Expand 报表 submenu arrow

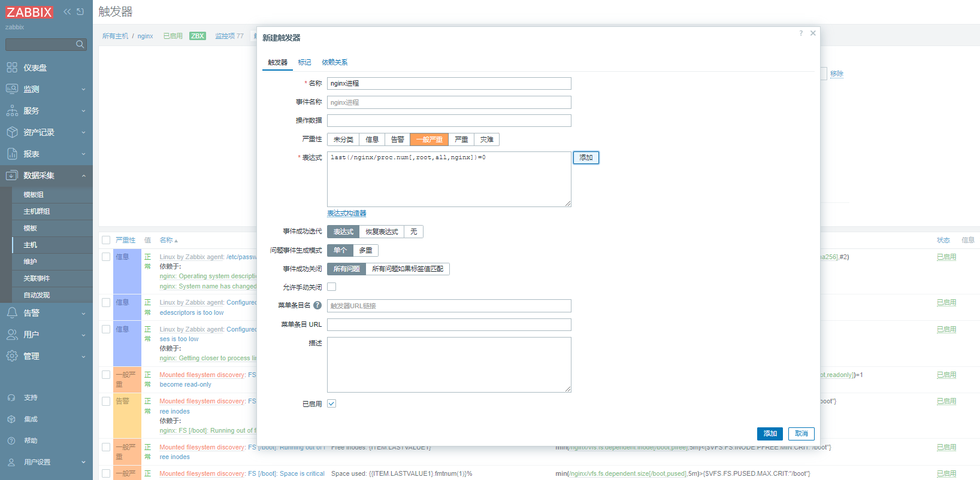click(x=83, y=154)
